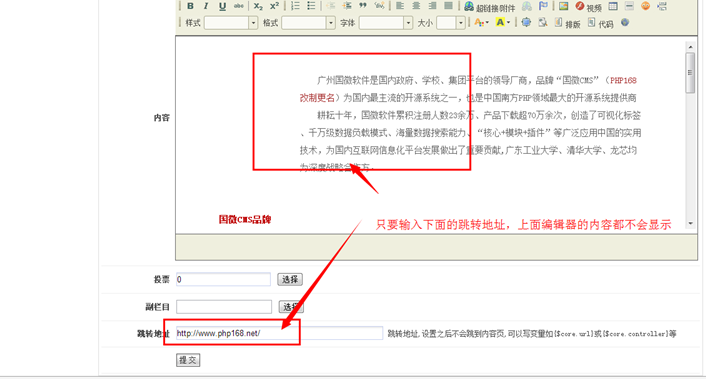
Task: Insert a numbered list
Action: click(x=295, y=6)
